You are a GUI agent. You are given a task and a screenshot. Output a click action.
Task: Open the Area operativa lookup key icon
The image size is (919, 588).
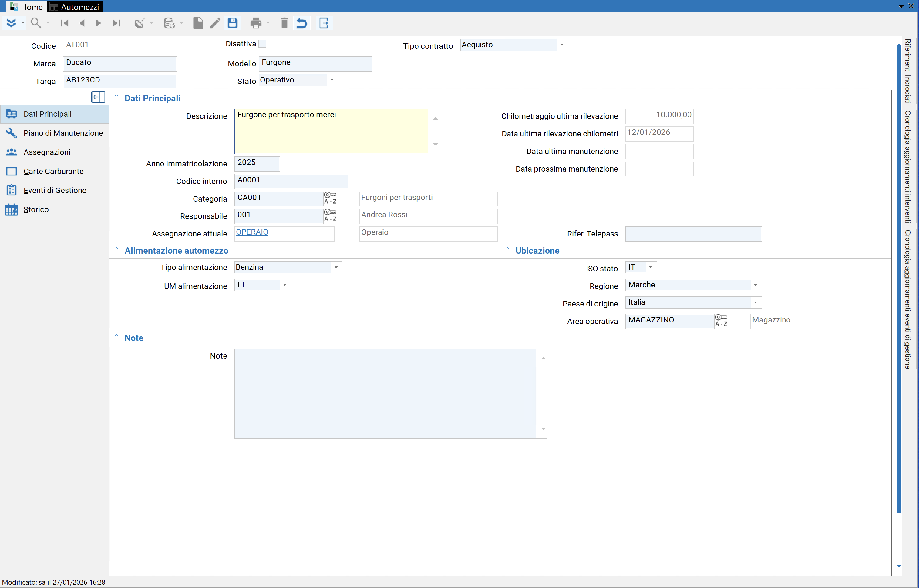[x=721, y=320]
